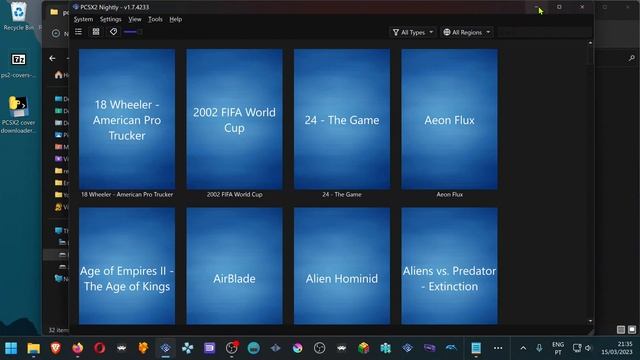Click the game grid scrollbar down arrow
The width and height of the screenshot is (640, 360).
(x=590, y=322)
